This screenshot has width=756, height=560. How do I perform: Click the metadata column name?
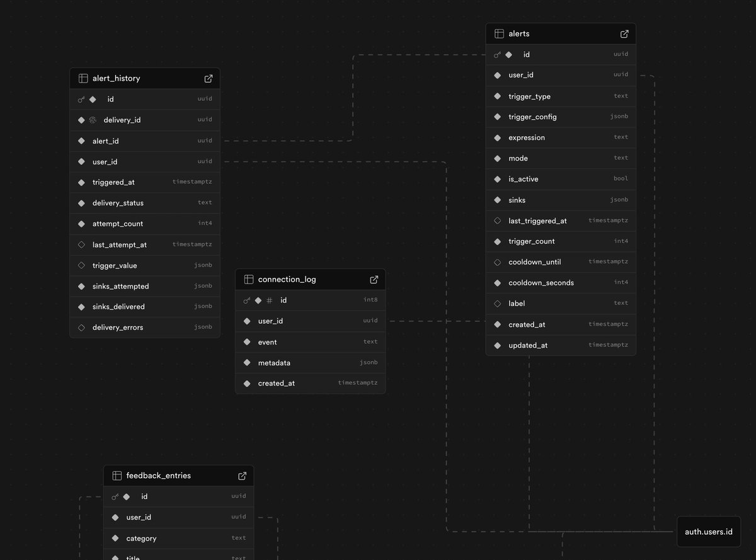(274, 363)
